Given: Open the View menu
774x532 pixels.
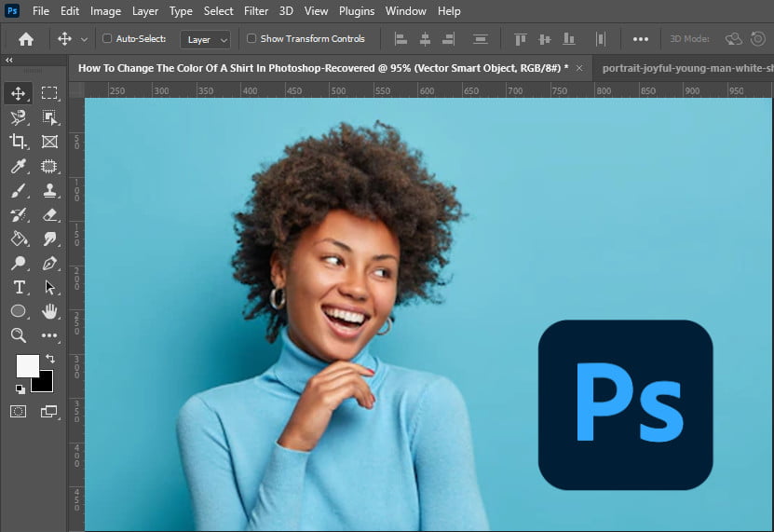Looking at the screenshot, I should click(316, 11).
